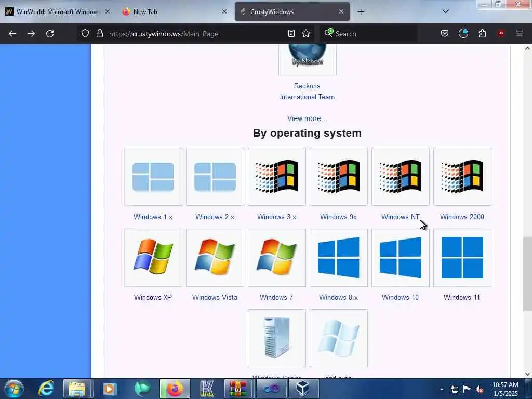Follow the Windows XP text link
This screenshot has width=532, height=399.
pyautogui.click(x=153, y=297)
